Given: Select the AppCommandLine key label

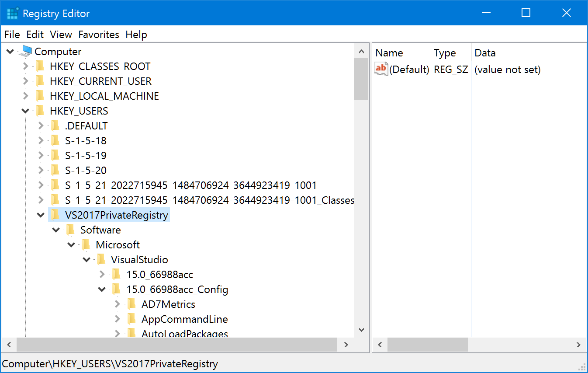Looking at the screenshot, I should click(185, 319).
